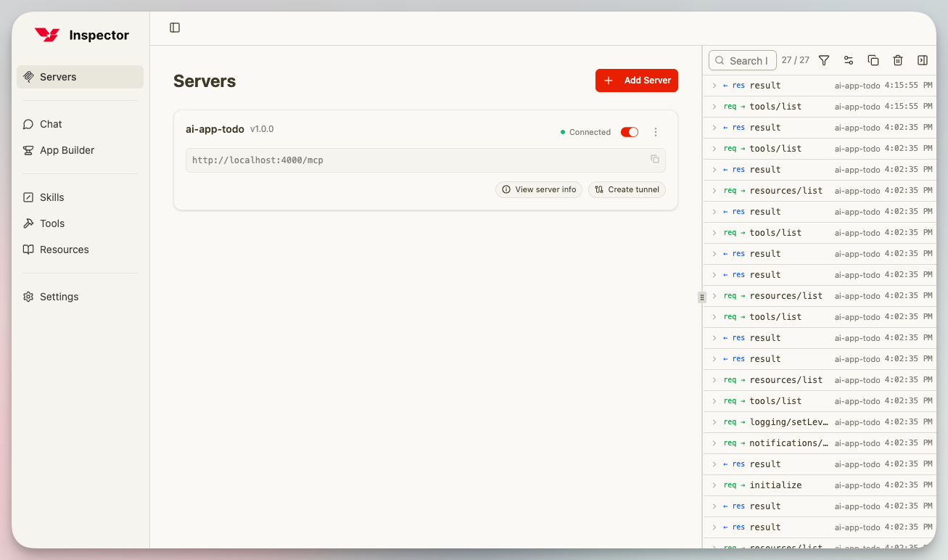
Task: Open Tools via the hammer icon
Action: 28,223
